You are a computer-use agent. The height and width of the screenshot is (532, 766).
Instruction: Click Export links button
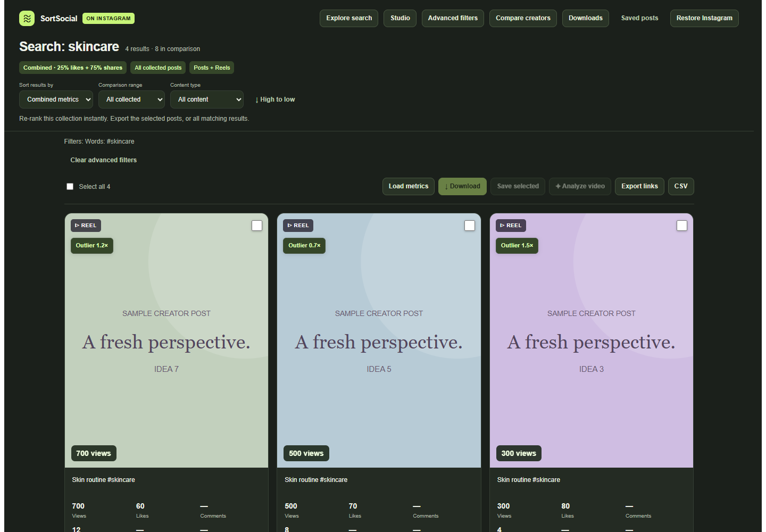pos(639,186)
